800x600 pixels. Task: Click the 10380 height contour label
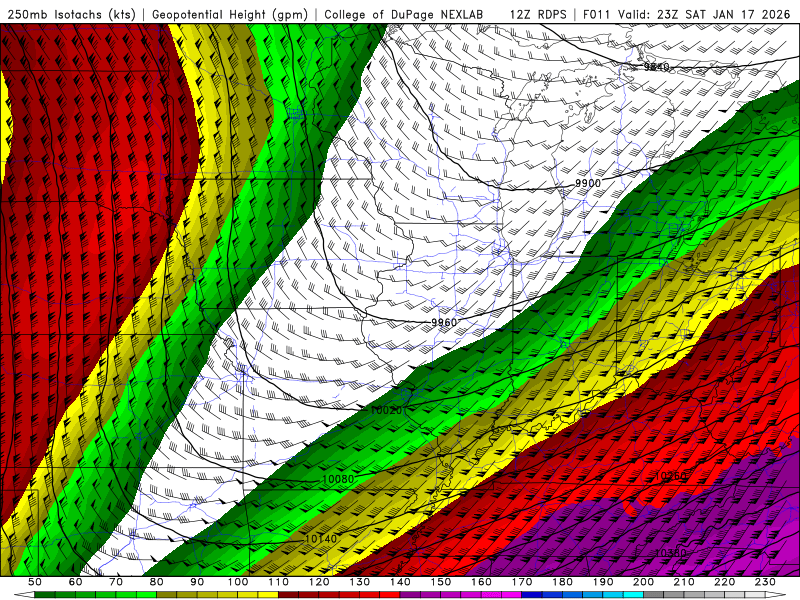tap(670, 553)
